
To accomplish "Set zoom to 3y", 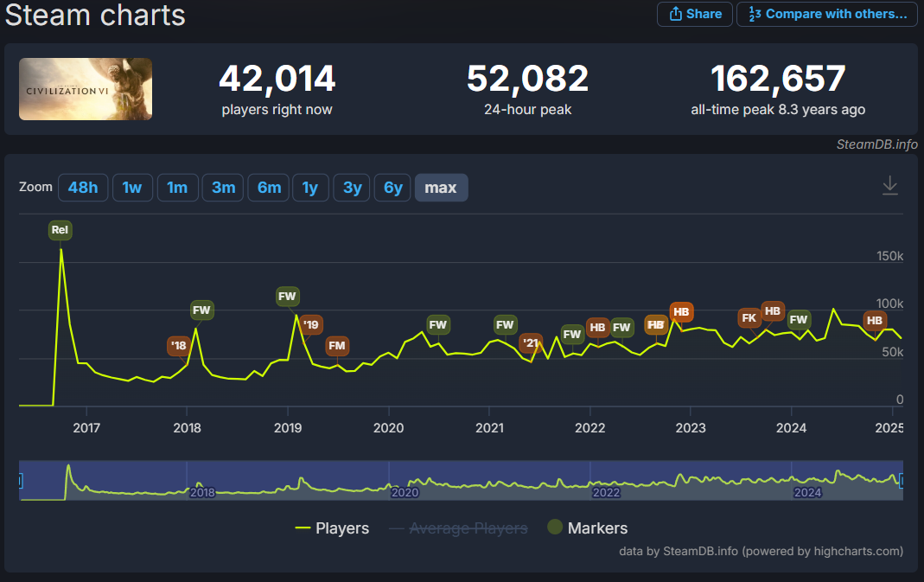I will point(352,188).
